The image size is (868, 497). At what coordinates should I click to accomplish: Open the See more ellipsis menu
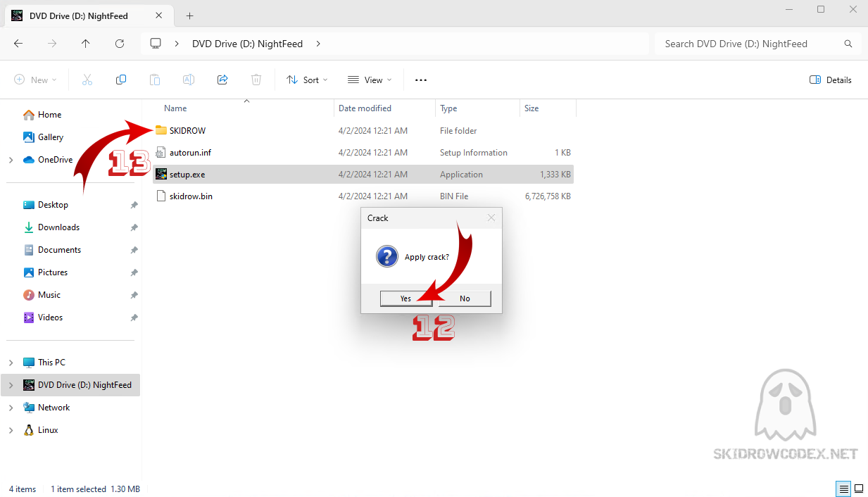pyautogui.click(x=421, y=80)
